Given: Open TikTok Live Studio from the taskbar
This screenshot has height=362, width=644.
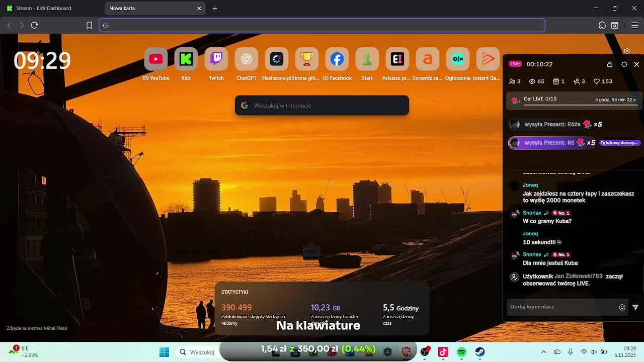Looking at the screenshot, I should [x=443, y=352].
